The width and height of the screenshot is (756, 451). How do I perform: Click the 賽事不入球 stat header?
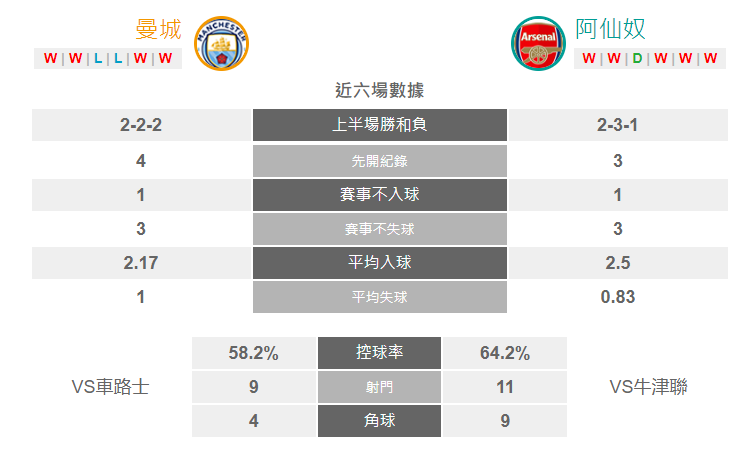[x=380, y=195]
